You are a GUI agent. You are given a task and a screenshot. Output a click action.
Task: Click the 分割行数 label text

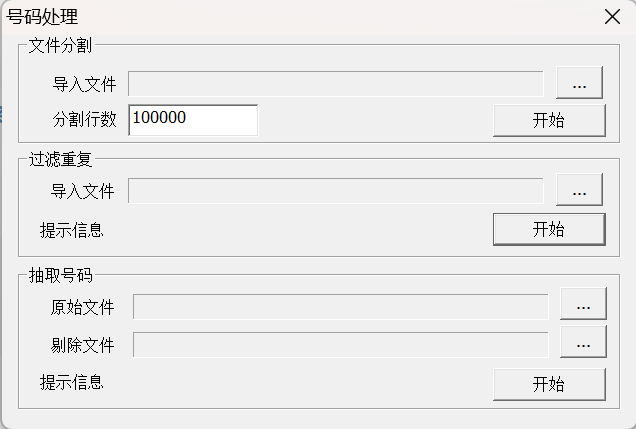(85, 120)
